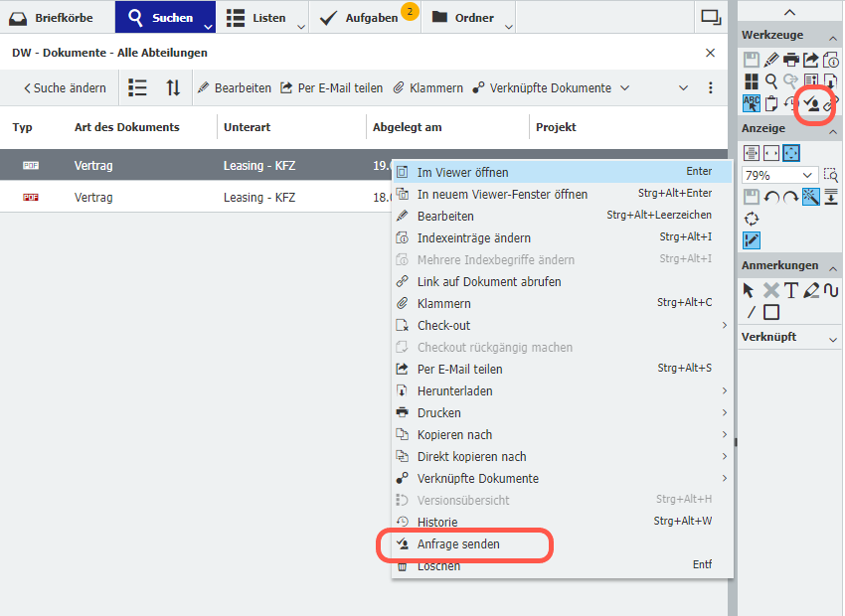Choose Anfrage senden from context menu
The image size is (845, 616).
point(458,544)
